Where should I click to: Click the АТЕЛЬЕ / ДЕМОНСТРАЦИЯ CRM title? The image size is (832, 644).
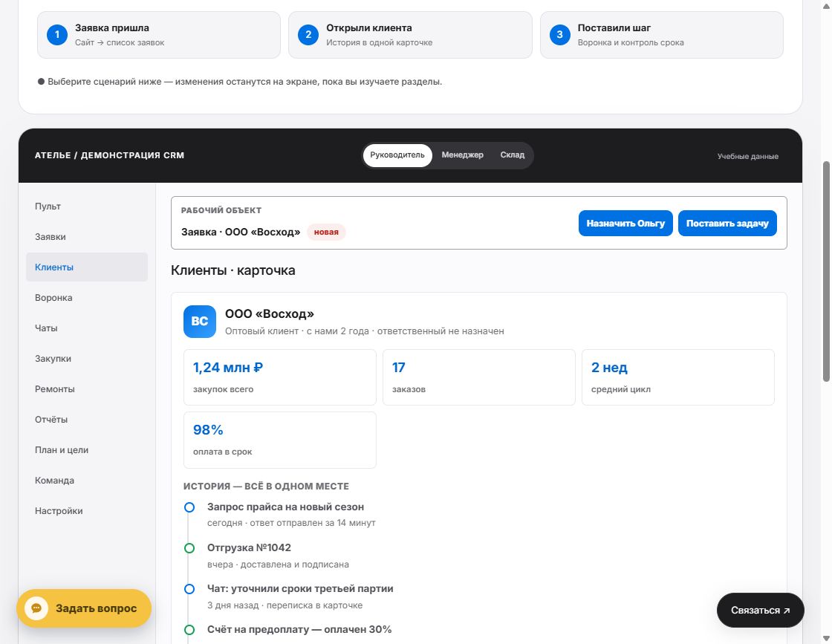coord(109,155)
